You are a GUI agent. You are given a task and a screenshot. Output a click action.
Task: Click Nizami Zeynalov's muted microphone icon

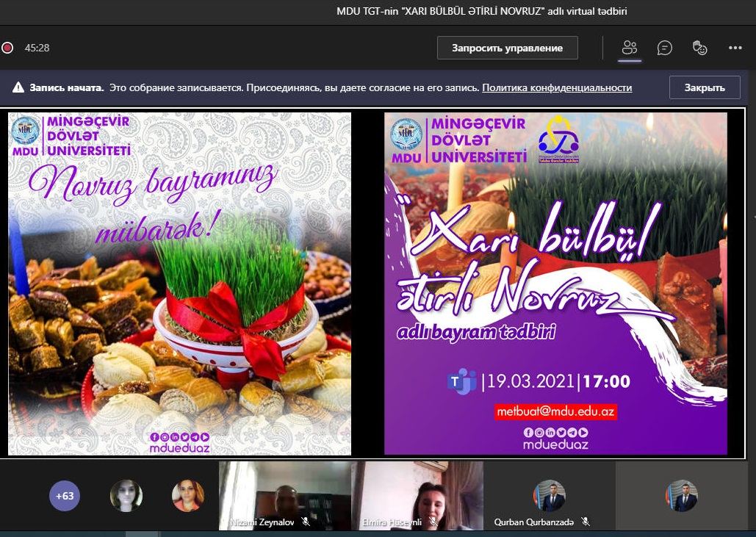click(x=306, y=522)
